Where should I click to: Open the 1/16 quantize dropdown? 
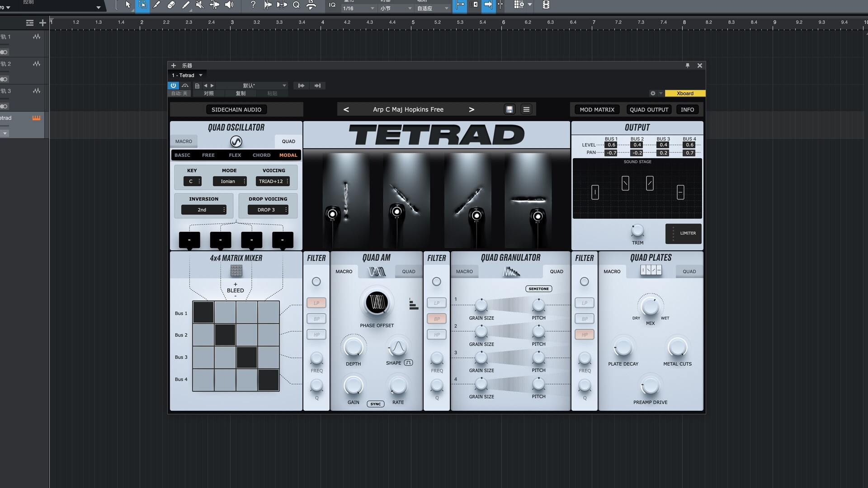[359, 8]
